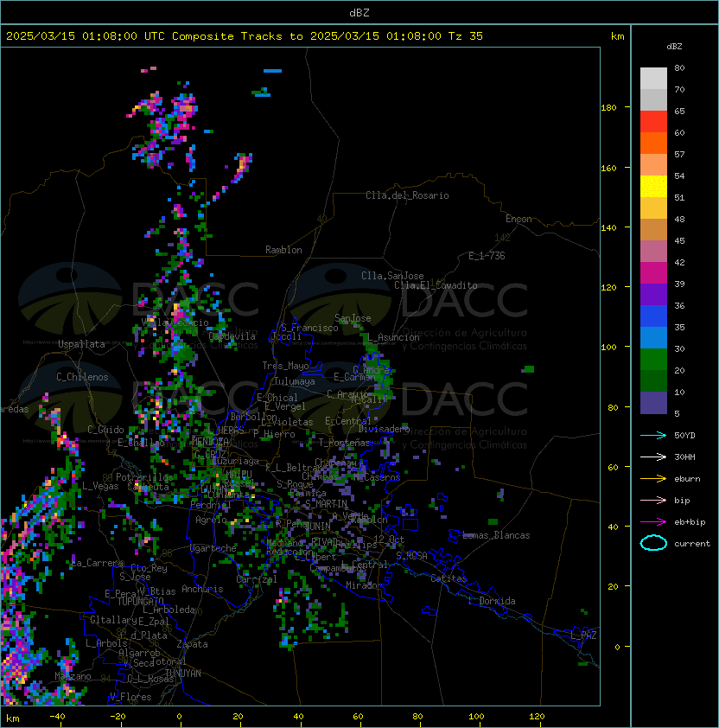Click the 'TUNUYAN' map label
The image size is (719, 728).
[183, 674]
